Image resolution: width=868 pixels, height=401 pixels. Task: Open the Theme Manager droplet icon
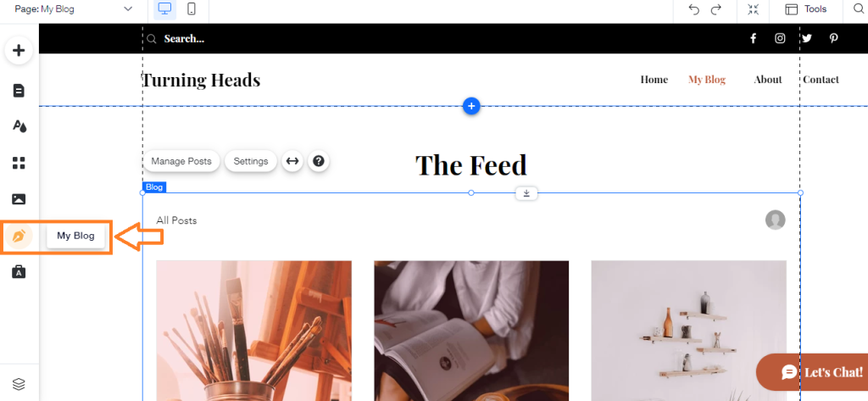19,126
